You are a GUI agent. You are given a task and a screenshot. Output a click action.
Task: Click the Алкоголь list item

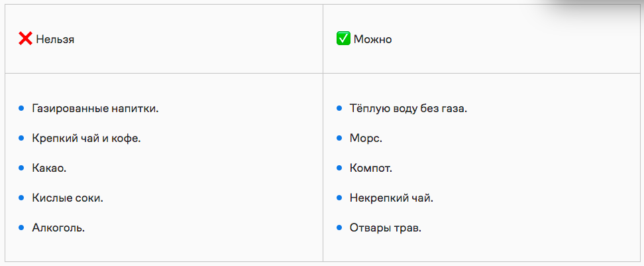pyautogui.click(x=58, y=228)
